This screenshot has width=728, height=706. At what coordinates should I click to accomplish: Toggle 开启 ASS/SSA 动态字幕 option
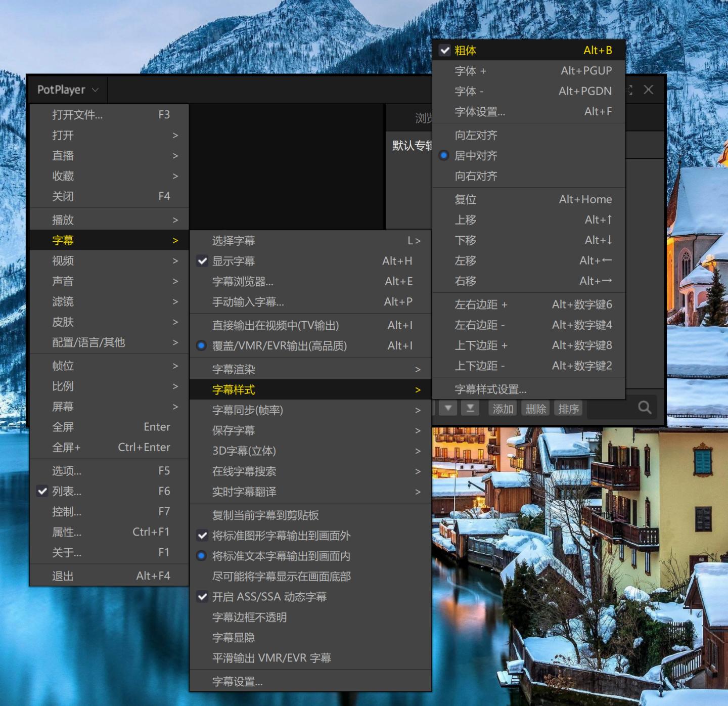coord(202,597)
